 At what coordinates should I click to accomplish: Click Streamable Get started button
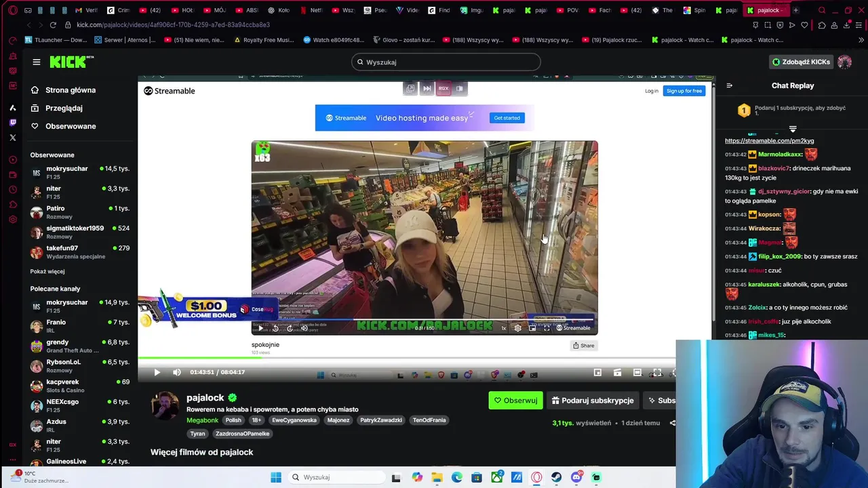pos(507,118)
